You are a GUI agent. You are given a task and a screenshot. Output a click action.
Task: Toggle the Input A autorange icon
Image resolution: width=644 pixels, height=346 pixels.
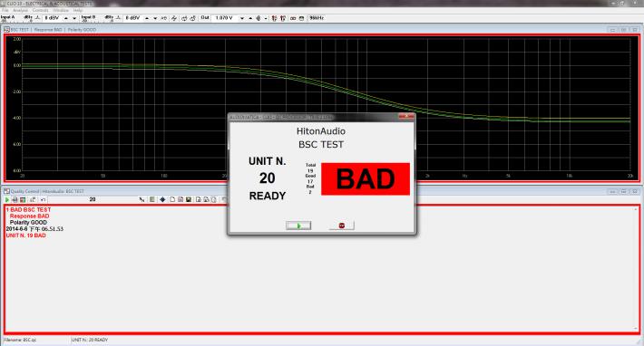[37, 18]
